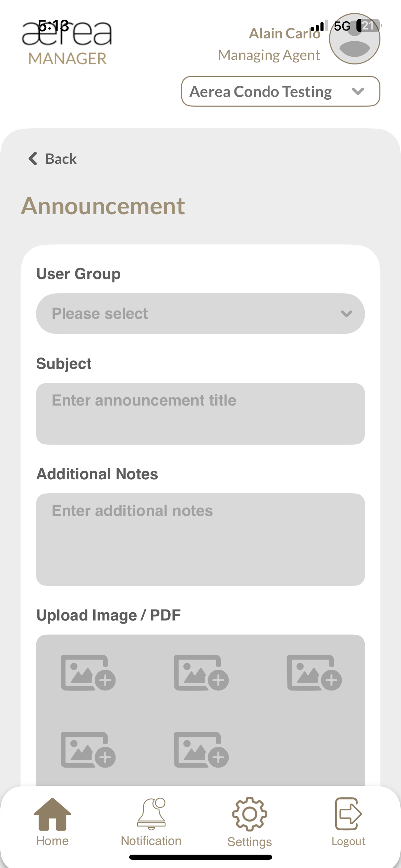Click the Subject announcement title field
Viewport: 401px width, 868px height.
click(x=200, y=414)
